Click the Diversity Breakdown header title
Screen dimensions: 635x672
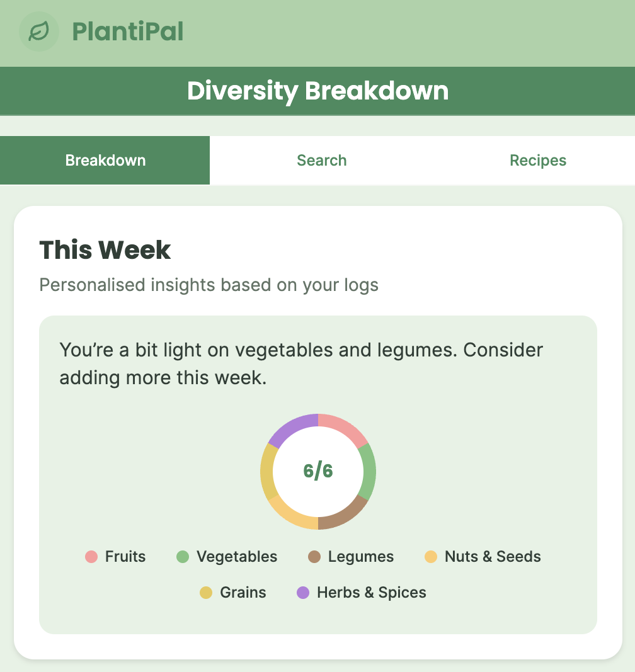(317, 91)
